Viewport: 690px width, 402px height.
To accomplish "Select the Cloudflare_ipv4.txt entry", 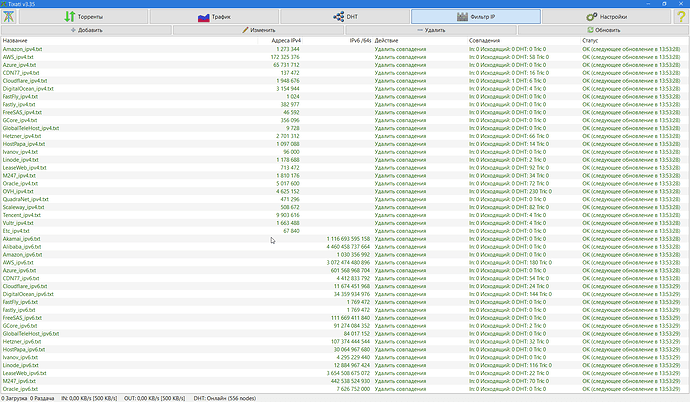I will tap(345, 81).
